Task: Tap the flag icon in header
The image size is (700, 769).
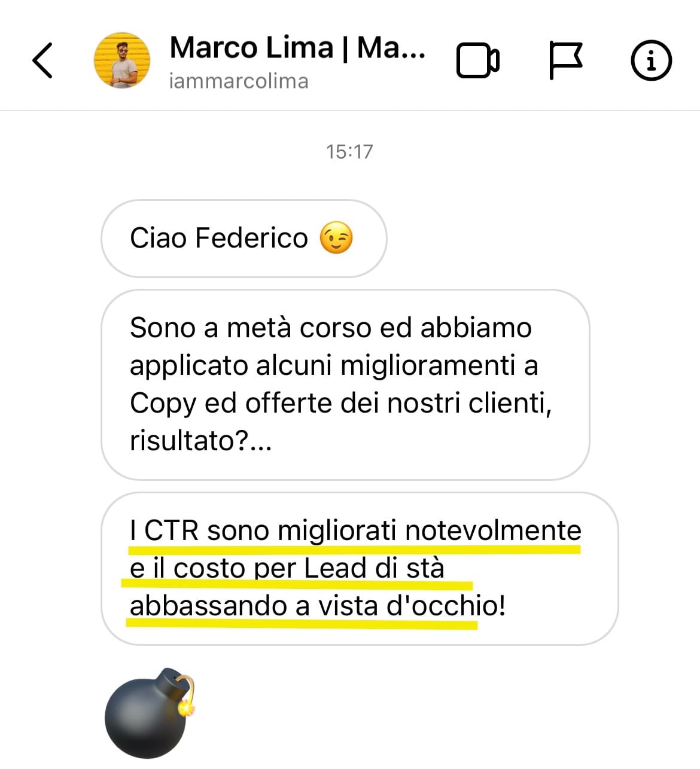Action: (565, 60)
